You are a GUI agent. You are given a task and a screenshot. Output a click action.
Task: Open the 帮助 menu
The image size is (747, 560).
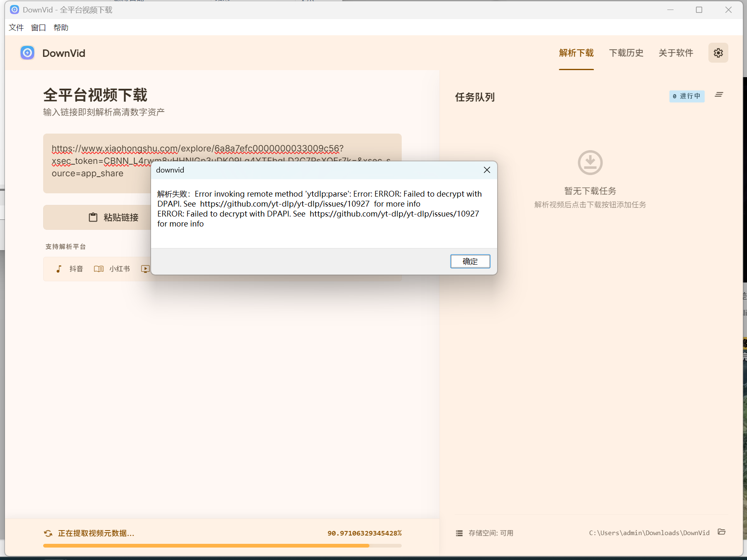point(61,27)
